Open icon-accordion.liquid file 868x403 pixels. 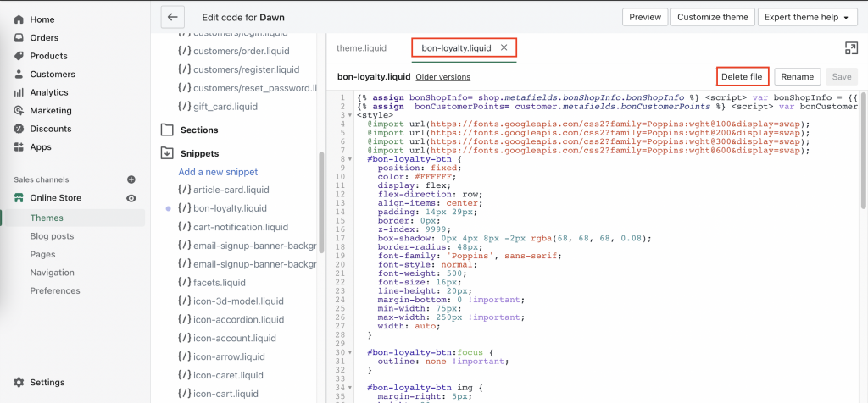point(238,319)
